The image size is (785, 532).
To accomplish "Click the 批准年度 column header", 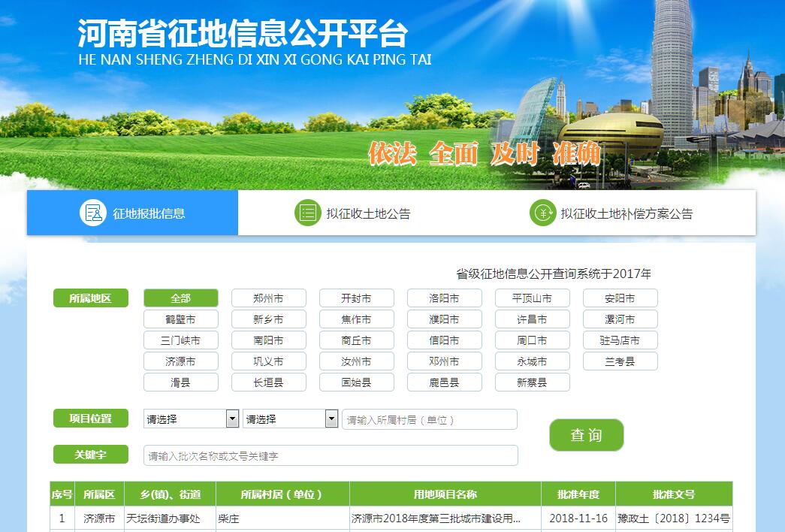I will 578,494.
